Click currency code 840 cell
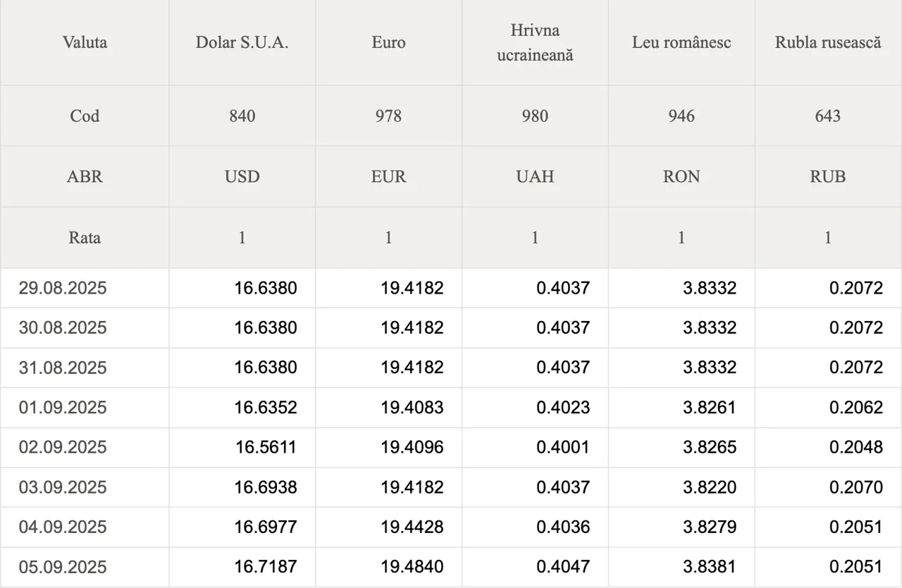902x588 pixels. pyautogui.click(x=242, y=116)
